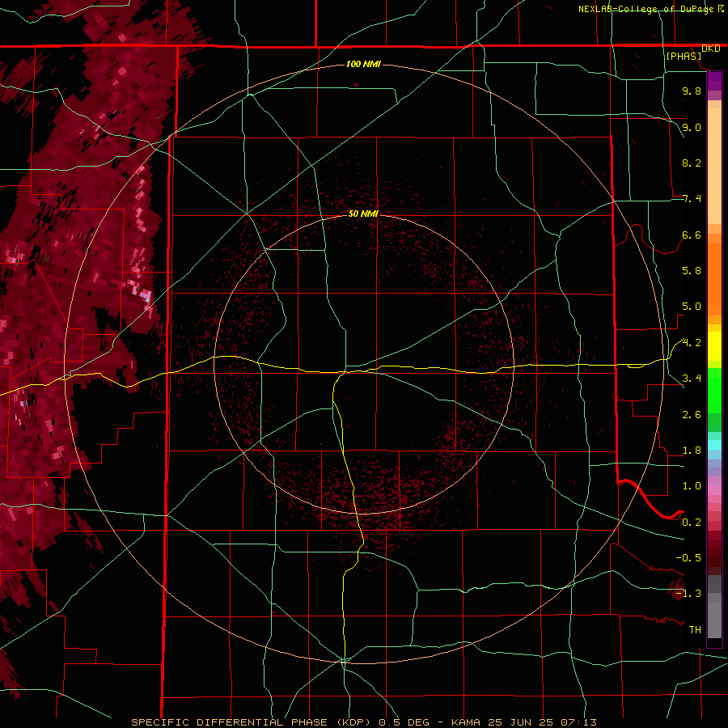Screen dimensions: 728x728
Task: Pick the gray segment at color bar bottom
Action: coord(714,620)
